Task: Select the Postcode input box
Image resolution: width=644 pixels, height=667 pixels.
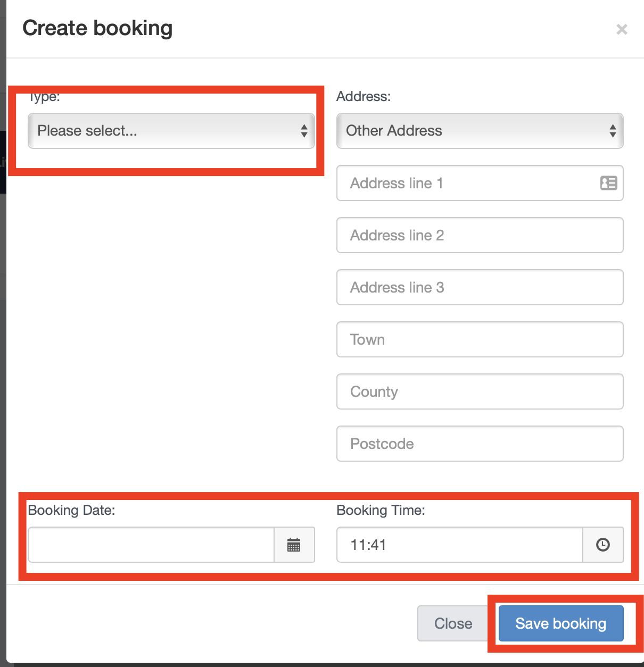Action: (x=480, y=444)
